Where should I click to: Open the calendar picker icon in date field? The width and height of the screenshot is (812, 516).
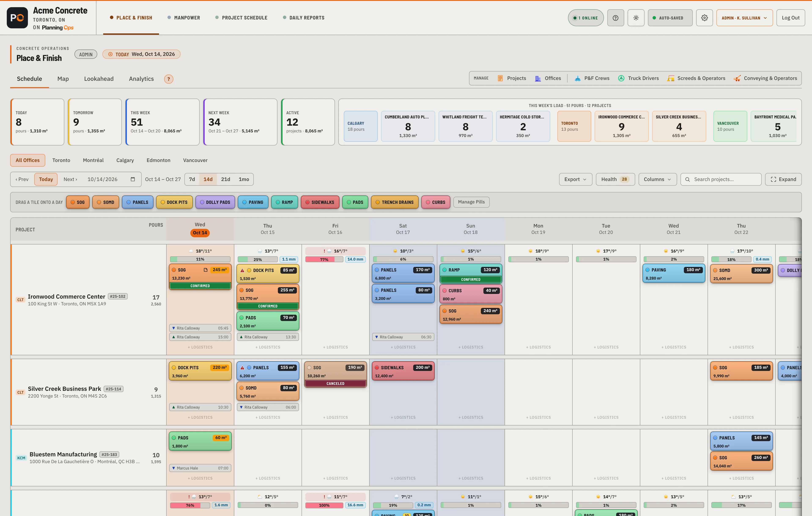click(x=133, y=179)
